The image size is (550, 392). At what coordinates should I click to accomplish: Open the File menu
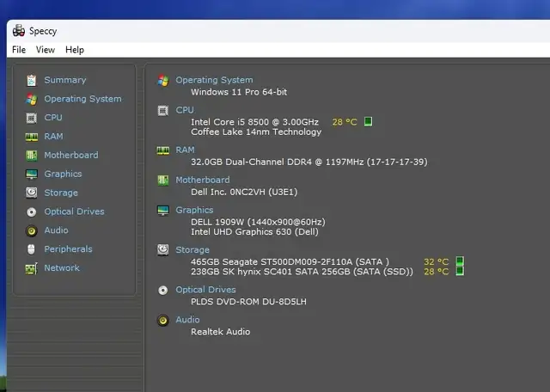[19, 50]
